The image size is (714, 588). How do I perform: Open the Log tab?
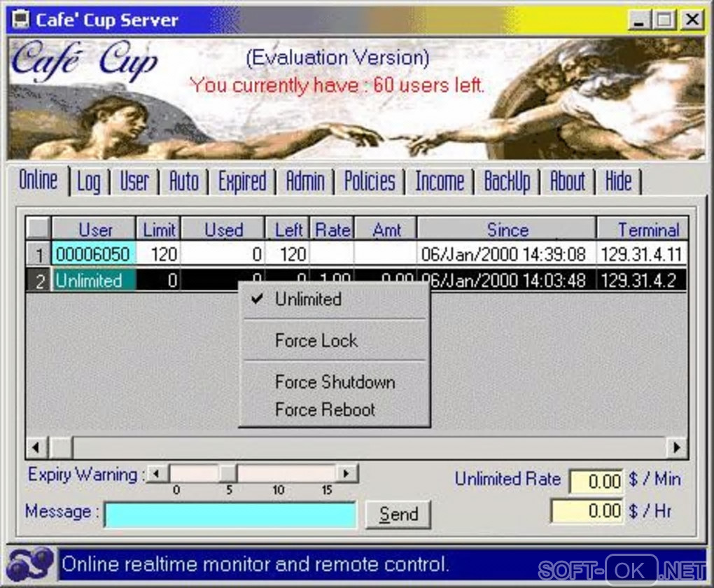[x=89, y=181]
